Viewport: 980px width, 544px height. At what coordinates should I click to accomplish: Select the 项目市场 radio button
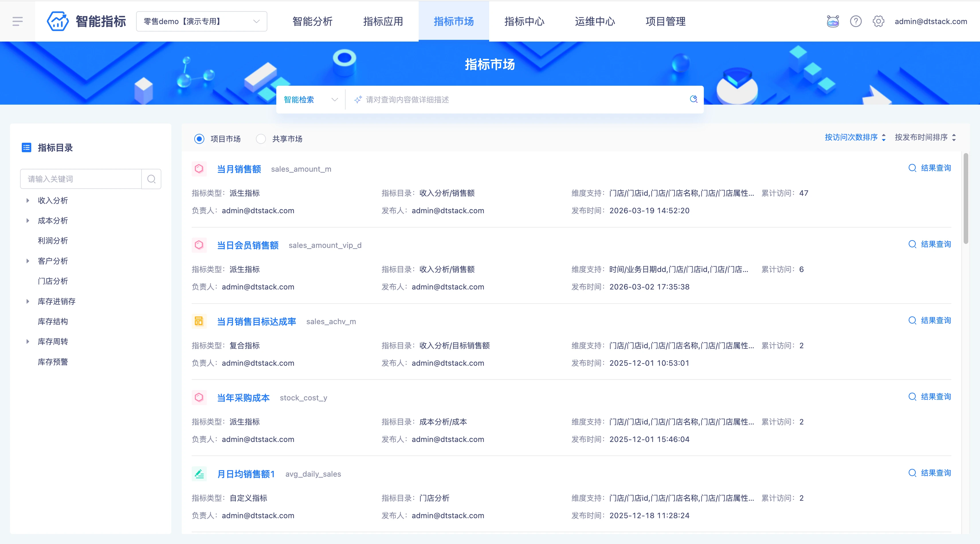pyautogui.click(x=199, y=139)
